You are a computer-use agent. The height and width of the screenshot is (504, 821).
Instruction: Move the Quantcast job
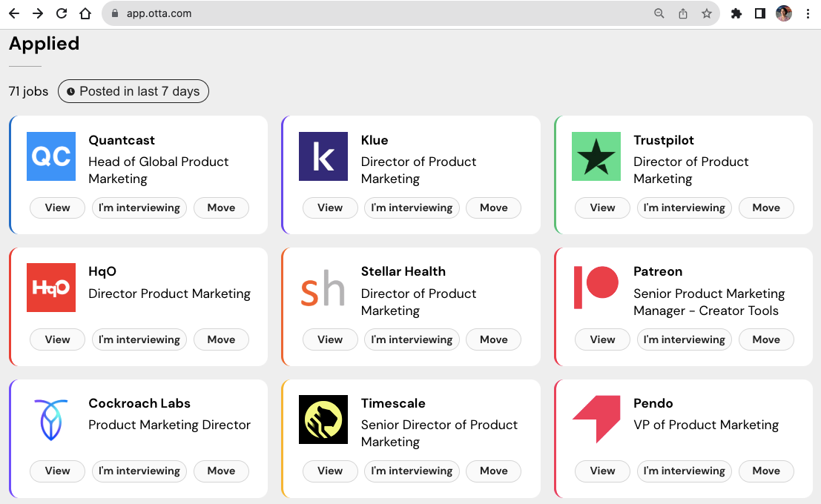(221, 208)
